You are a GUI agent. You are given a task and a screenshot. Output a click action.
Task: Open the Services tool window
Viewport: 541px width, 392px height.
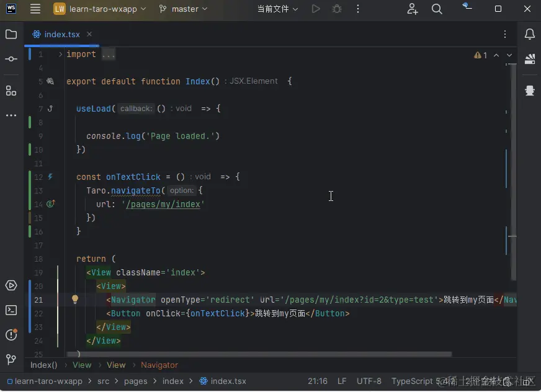[x=11, y=285]
